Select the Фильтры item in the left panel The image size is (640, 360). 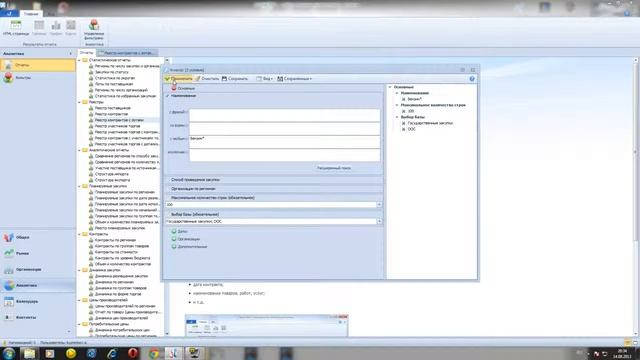(38, 78)
